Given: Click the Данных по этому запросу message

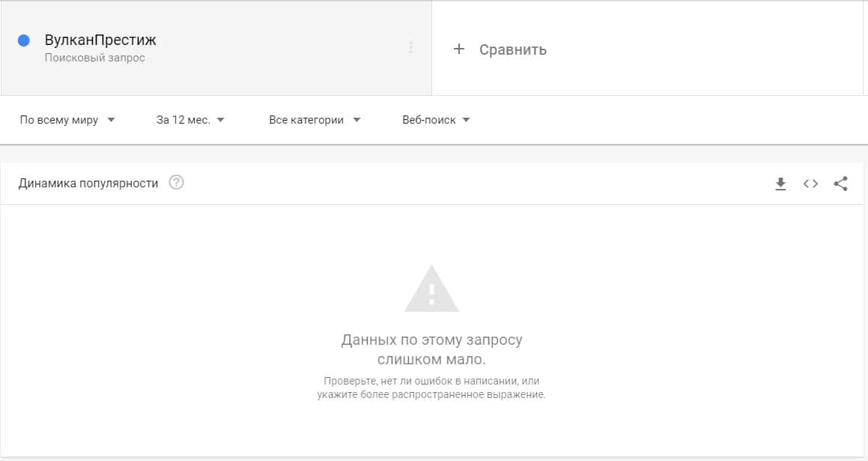Looking at the screenshot, I should tap(432, 349).
